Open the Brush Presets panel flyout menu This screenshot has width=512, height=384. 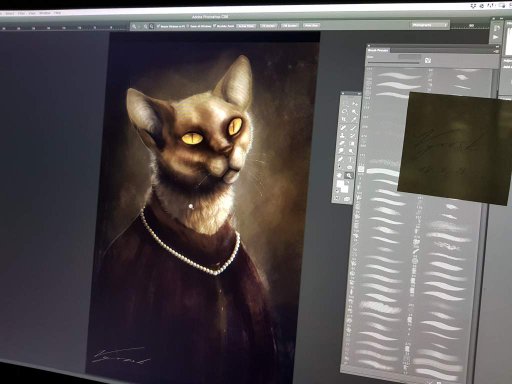(496, 51)
